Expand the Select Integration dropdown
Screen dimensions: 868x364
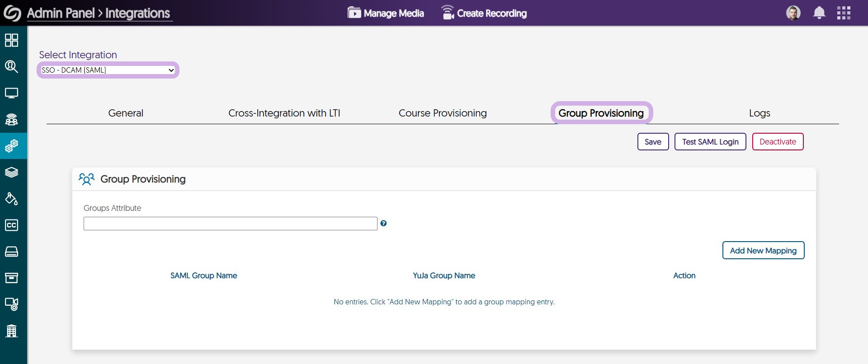pyautogui.click(x=108, y=70)
